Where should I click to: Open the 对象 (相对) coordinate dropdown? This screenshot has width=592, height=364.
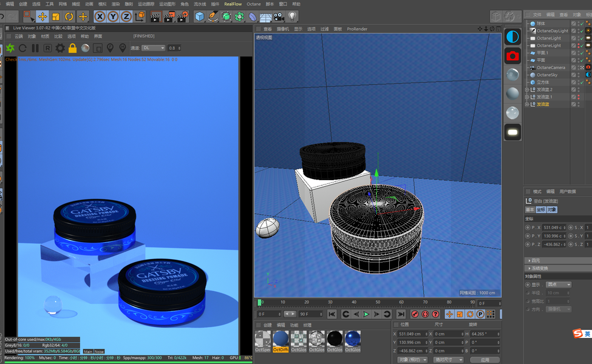pyautogui.click(x=413, y=360)
